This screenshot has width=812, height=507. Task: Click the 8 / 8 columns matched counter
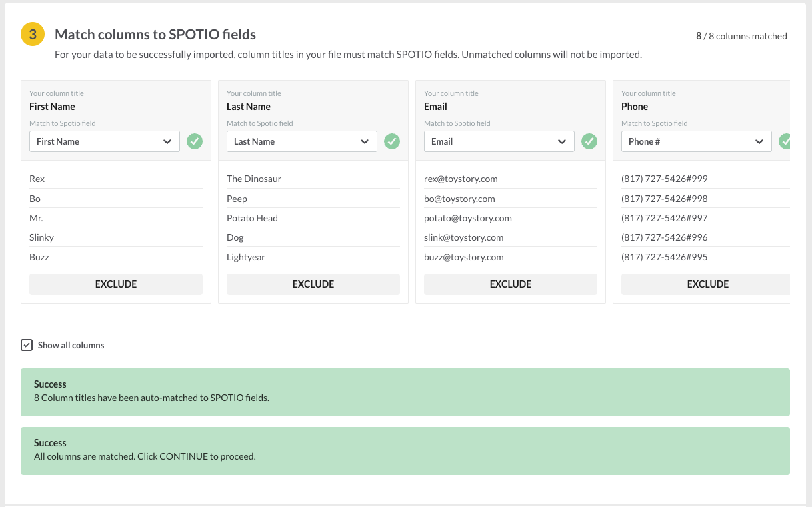[741, 36]
